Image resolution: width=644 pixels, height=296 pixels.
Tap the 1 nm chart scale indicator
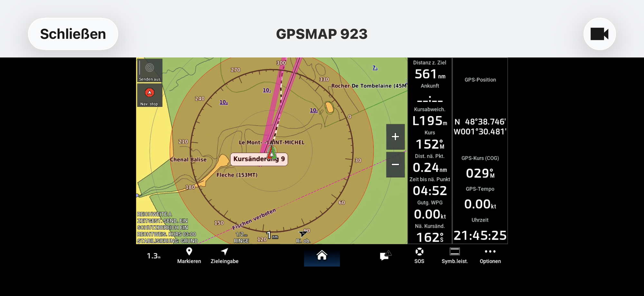272,236
